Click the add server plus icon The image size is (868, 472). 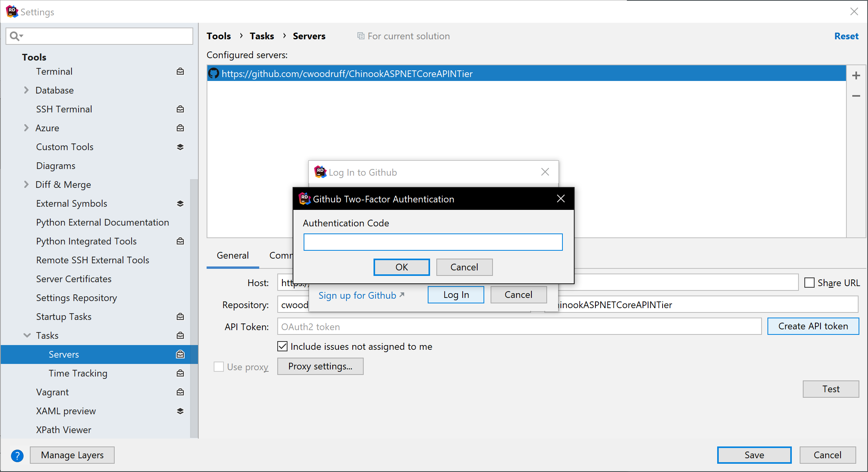856,75
